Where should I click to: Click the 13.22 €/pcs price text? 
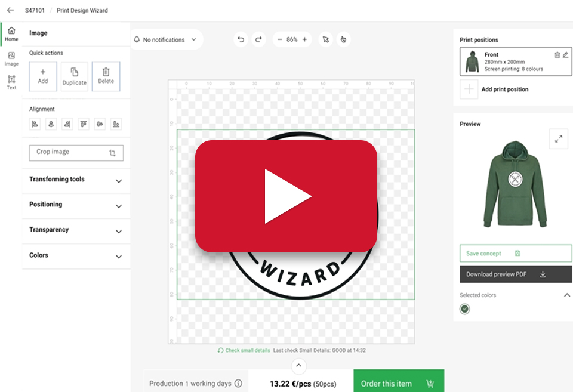(x=291, y=384)
